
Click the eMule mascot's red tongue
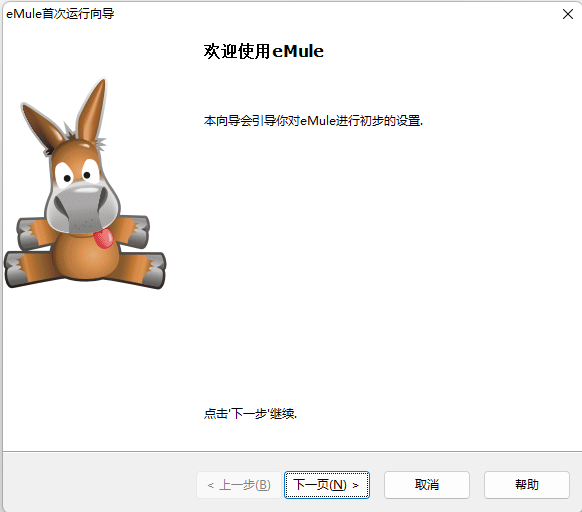click(103, 238)
